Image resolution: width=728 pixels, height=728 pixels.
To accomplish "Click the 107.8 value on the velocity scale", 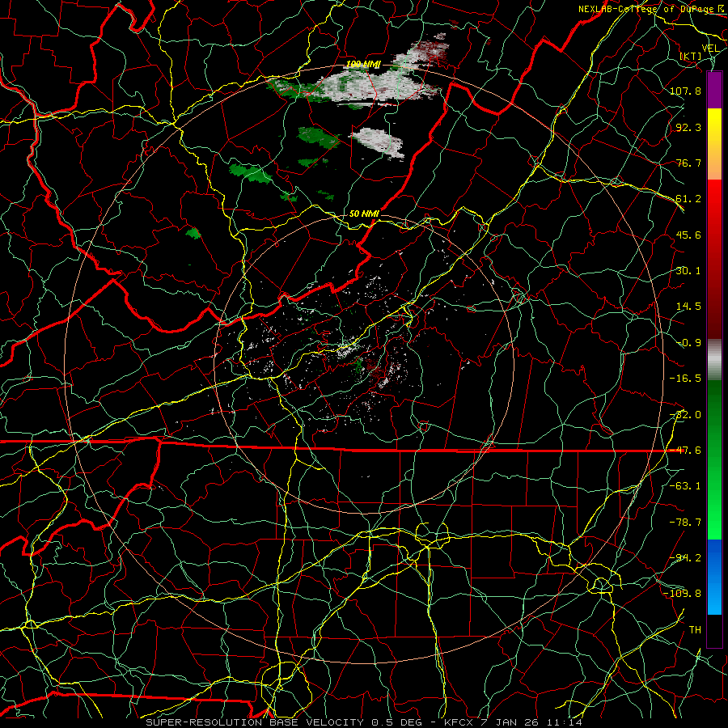I will (685, 91).
